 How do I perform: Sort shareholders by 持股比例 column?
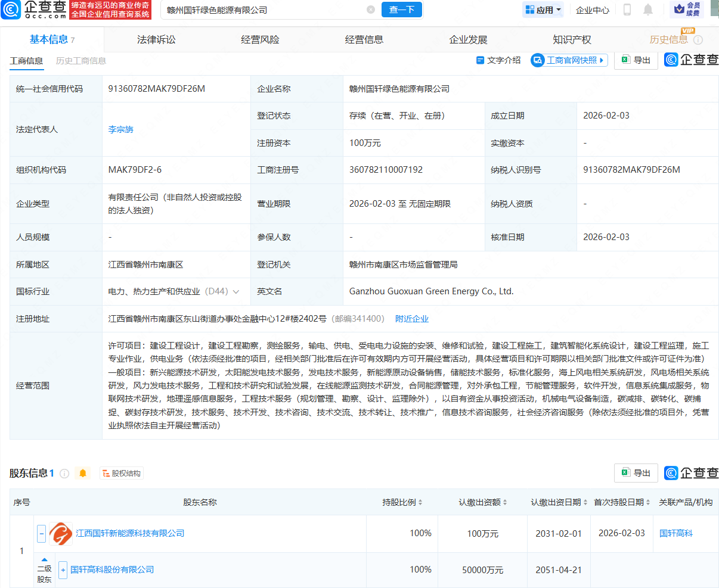pos(402,502)
